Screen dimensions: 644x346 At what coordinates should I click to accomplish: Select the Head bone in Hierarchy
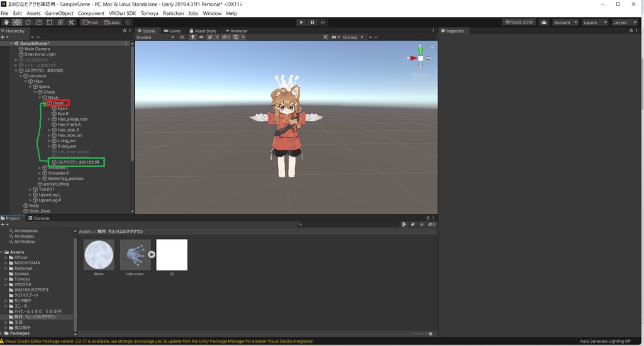[58, 103]
